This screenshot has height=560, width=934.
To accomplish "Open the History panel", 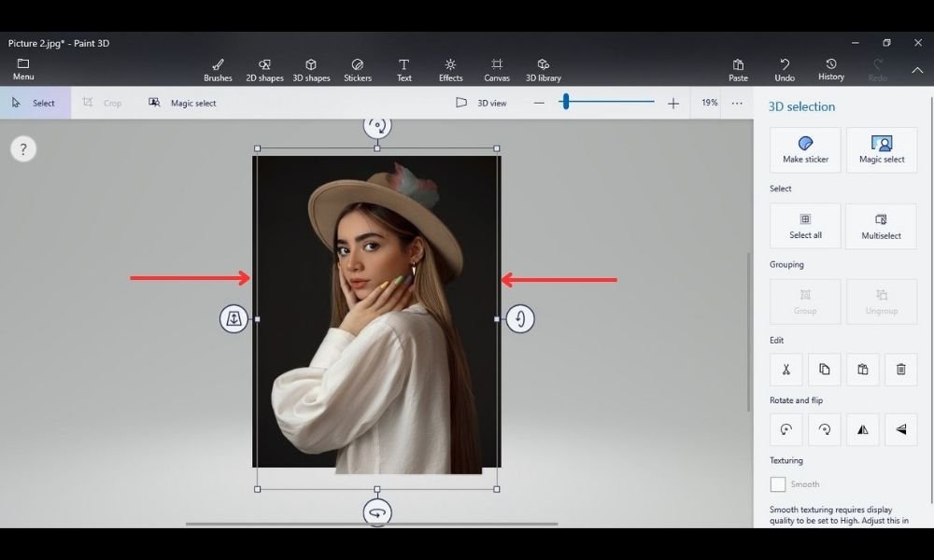I will [x=831, y=70].
